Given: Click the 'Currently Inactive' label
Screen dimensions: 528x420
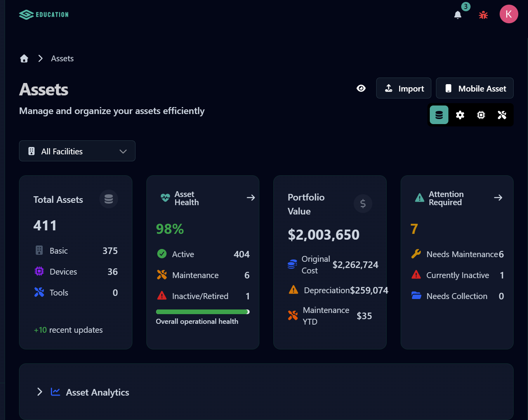Looking at the screenshot, I should tap(458, 275).
